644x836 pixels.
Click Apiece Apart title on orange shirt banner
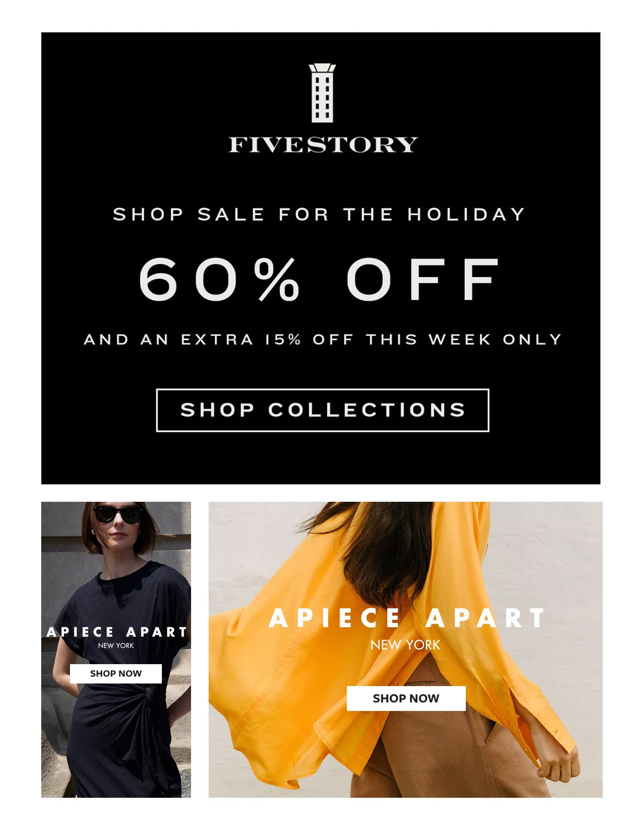[x=407, y=618]
